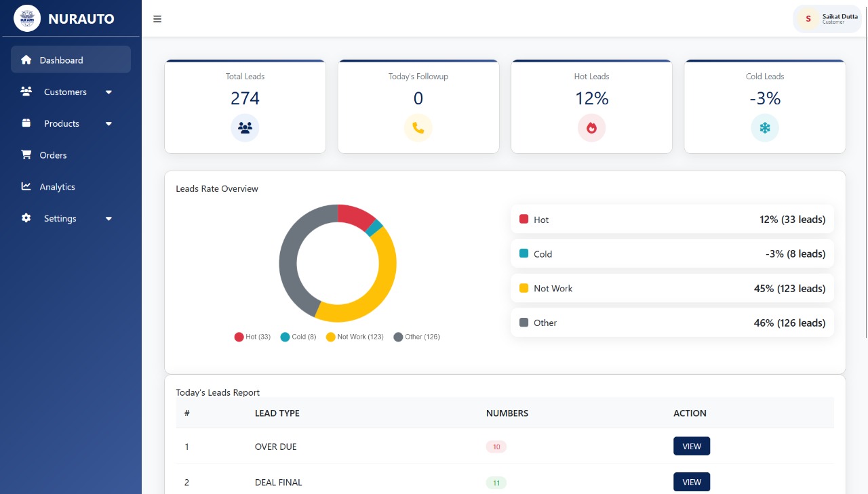Screen dimensions: 868x494
Task: Click the NURAUTO brand name
Action: coord(81,19)
